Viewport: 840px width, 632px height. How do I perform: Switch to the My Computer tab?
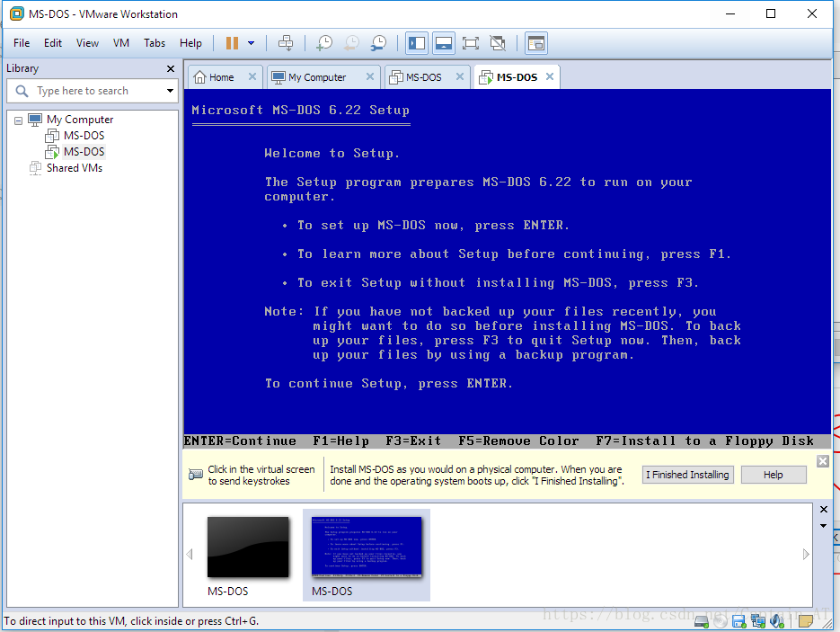point(316,77)
